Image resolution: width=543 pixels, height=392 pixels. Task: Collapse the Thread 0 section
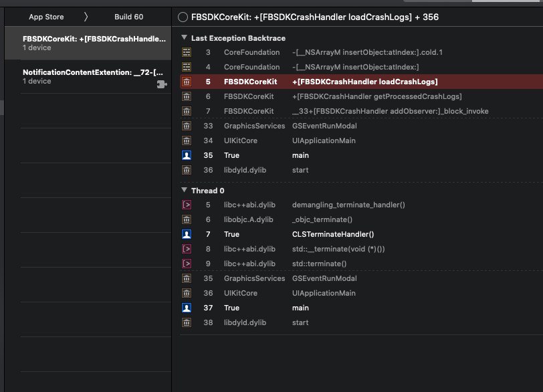coord(185,190)
